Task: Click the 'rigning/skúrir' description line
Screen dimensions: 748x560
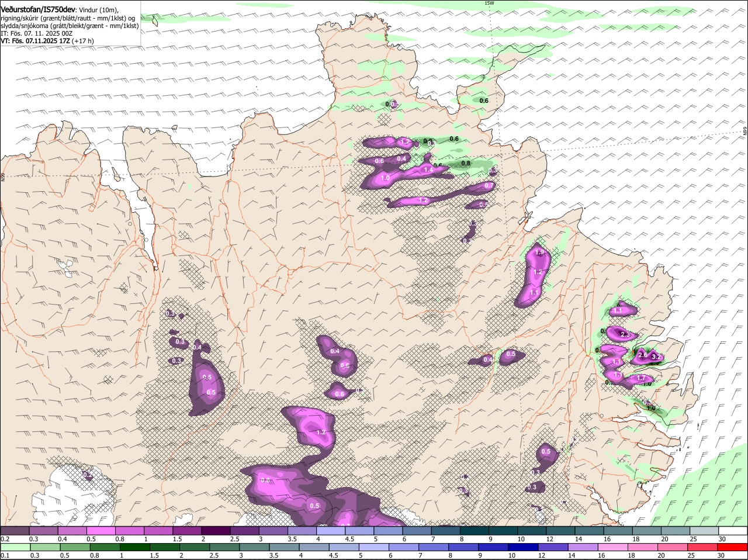Action: click(x=68, y=18)
